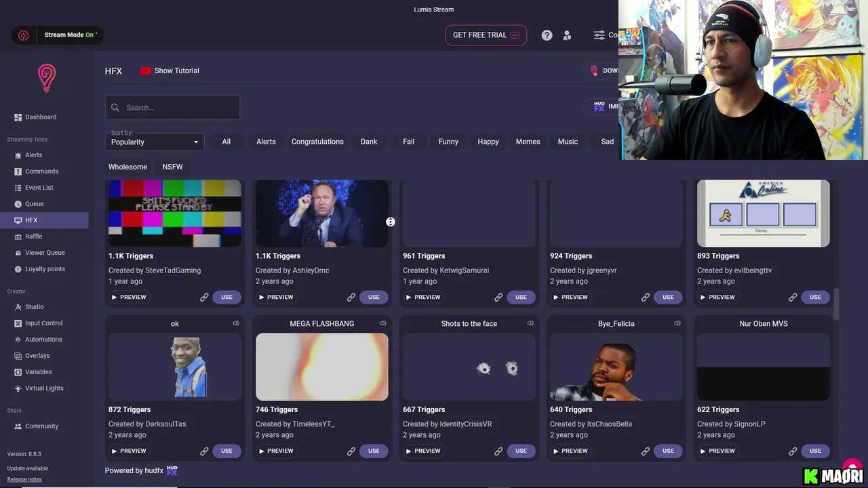Image resolution: width=868 pixels, height=488 pixels.
Task: Open the user account icon
Action: tap(567, 35)
